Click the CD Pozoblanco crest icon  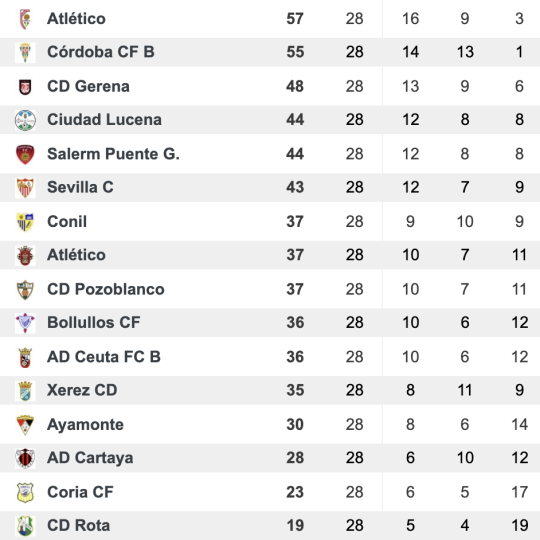25,290
